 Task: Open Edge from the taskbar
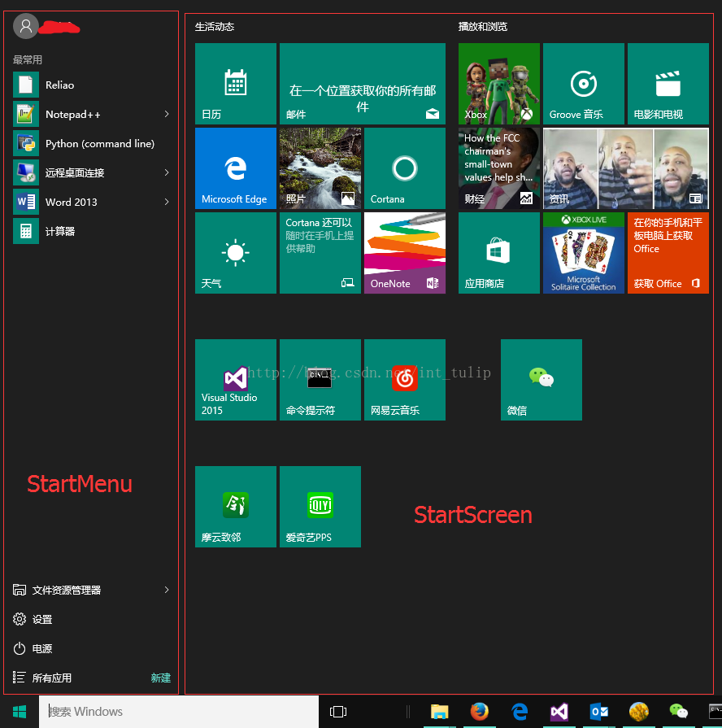pyautogui.click(x=520, y=711)
